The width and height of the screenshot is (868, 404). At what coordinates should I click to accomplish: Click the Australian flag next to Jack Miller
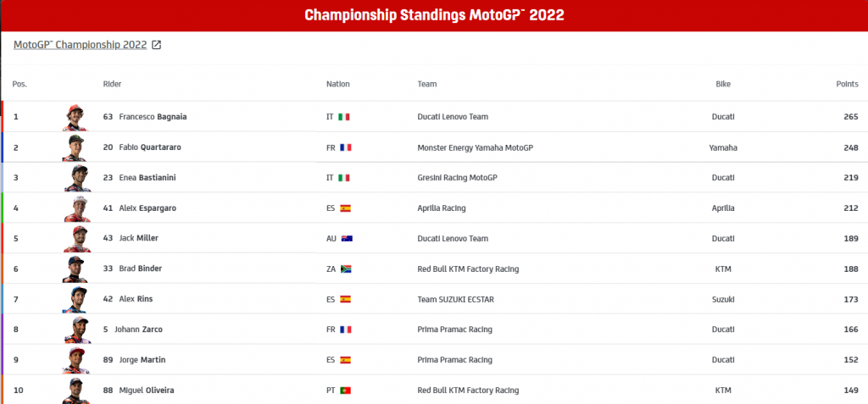(x=346, y=239)
